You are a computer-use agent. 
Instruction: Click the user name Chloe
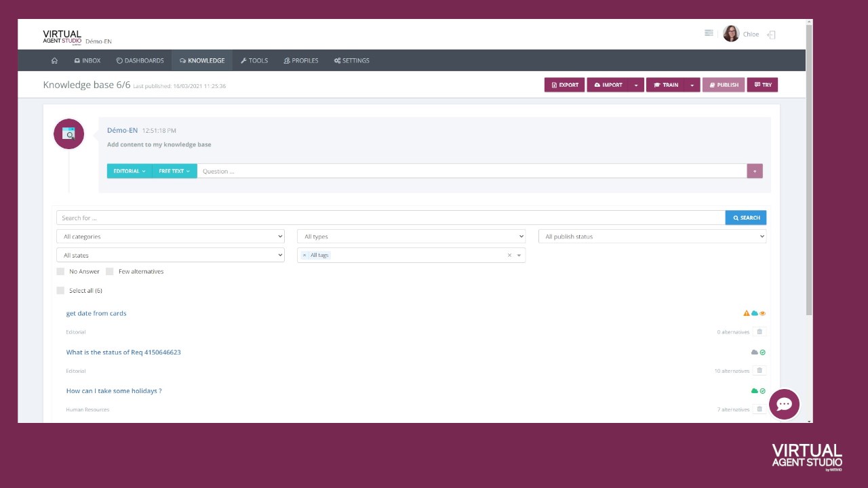pyautogui.click(x=751, y=34)
